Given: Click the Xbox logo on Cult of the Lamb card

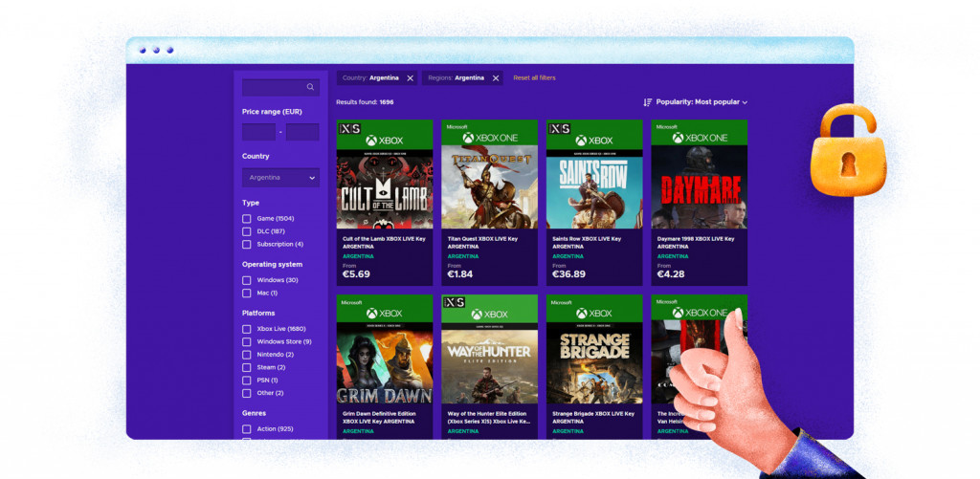Looking at the screenshot, I should point(386,141).
